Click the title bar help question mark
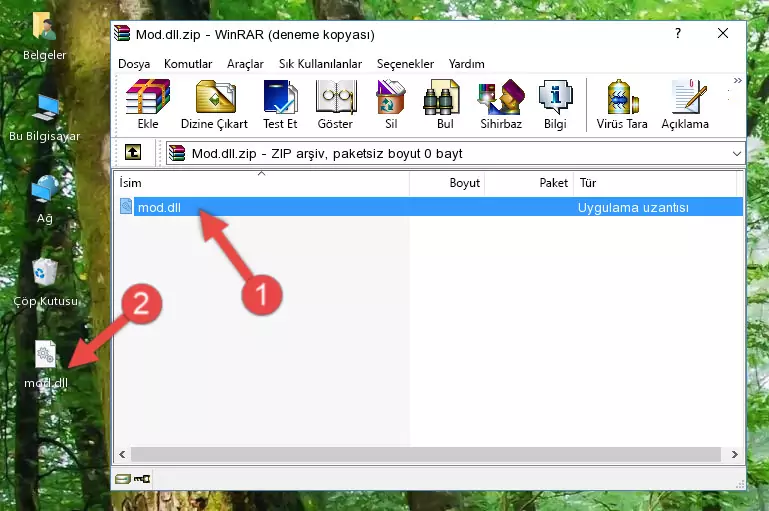 point(678,33)
